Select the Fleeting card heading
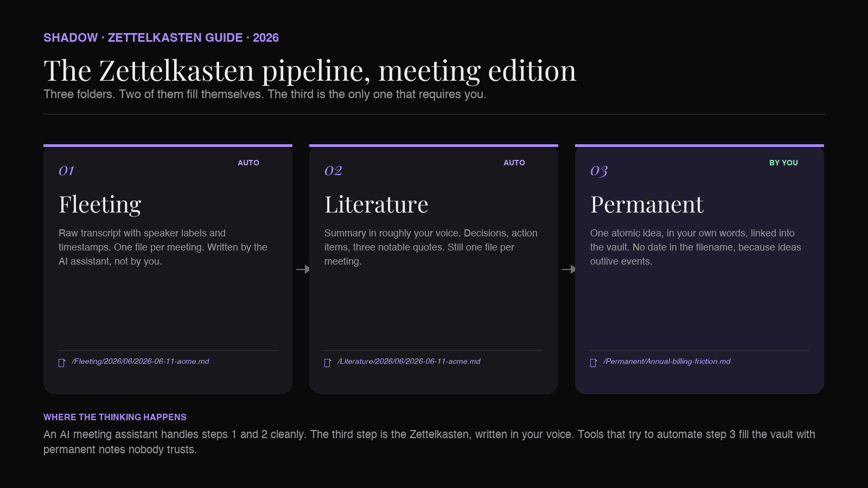The width and height of the screenshot is (868, 488). pos(100,204)
